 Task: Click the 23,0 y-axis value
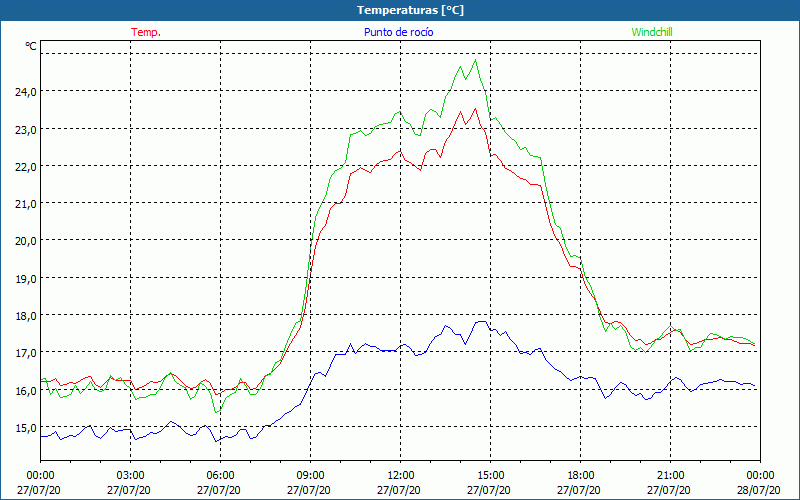27,129
